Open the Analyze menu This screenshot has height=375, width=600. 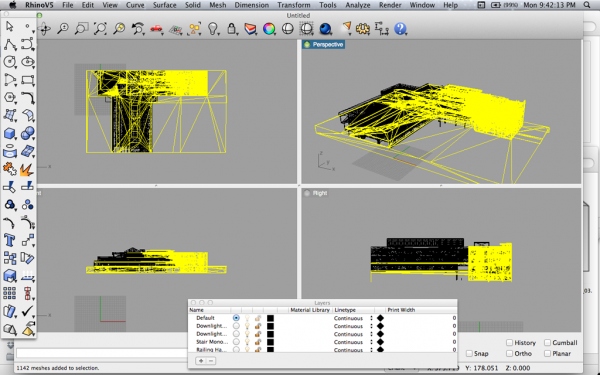pyautogui.click(x=358, y=5)
